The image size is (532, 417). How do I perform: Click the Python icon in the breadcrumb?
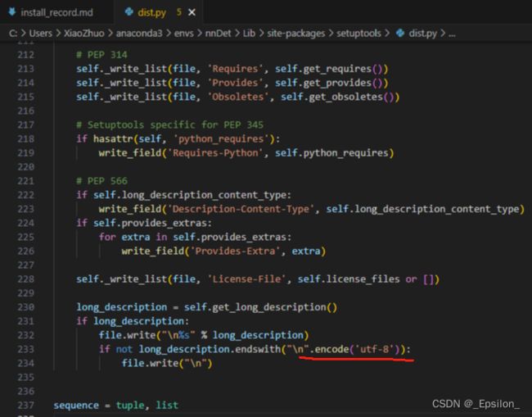pos(400,33)
